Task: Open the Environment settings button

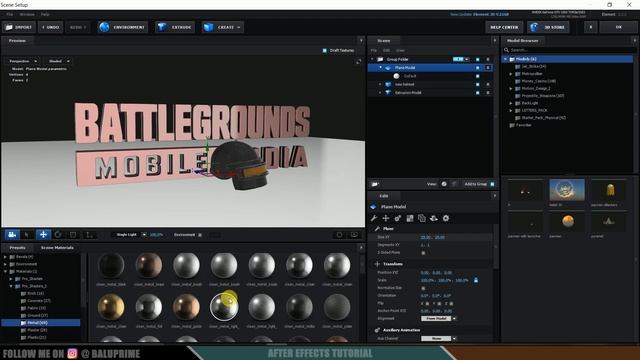Action: (123, 27)
